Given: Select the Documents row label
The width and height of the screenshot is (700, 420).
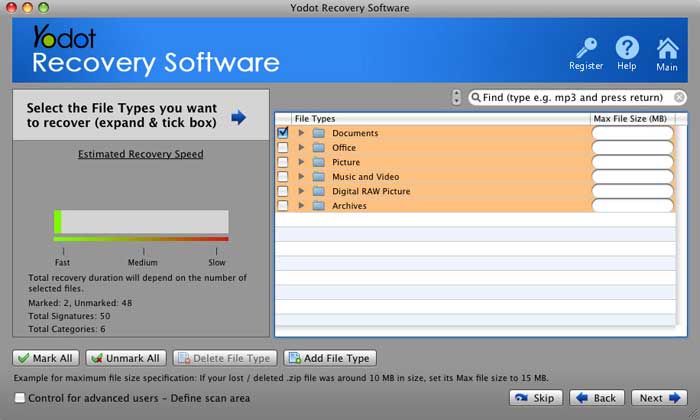Looking at the screenshot, I should tap(355, 133).
